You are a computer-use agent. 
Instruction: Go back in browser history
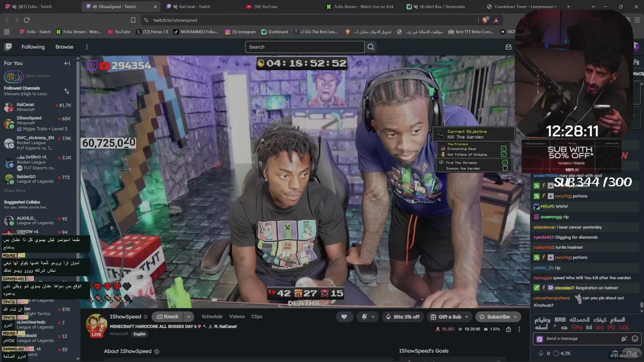click(7, 20)
